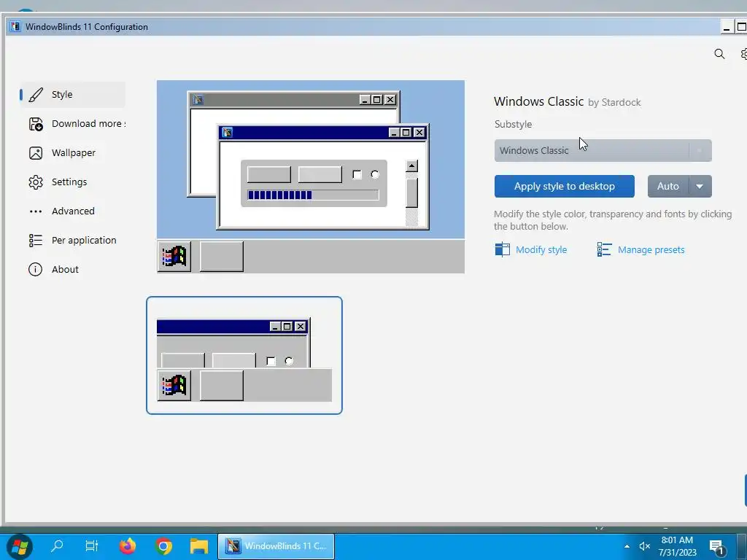Open the notification center icon
Image resolution: width=747 pixels, height=560 pixels.
[717, 547]
